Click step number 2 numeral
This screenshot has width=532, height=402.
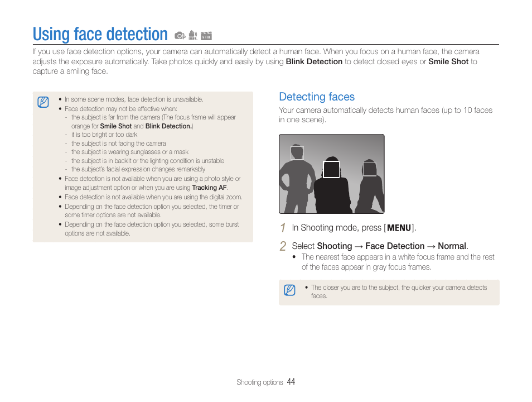[283, 246]
